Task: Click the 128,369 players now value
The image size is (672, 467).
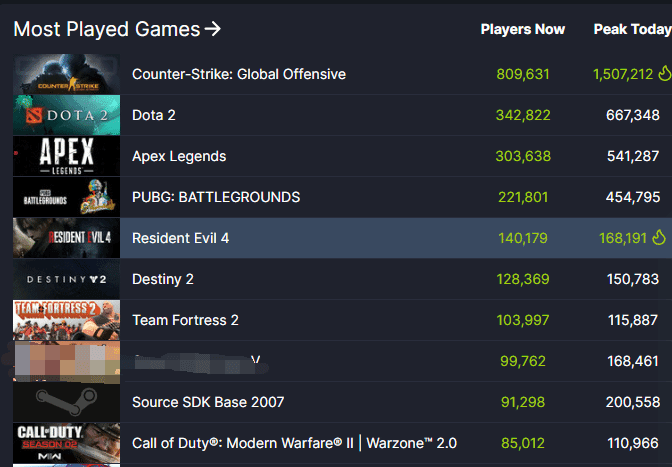Action: point(523,279)
